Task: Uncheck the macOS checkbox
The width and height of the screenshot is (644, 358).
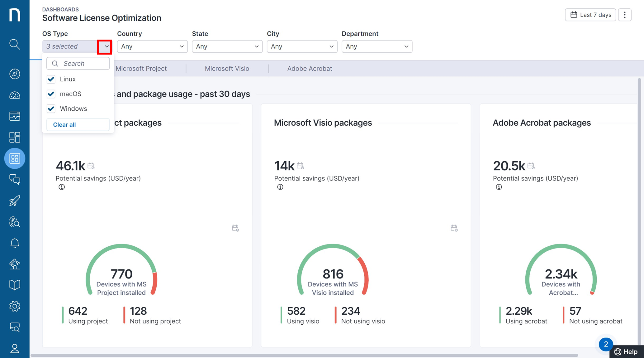Action: pos(51,94)
